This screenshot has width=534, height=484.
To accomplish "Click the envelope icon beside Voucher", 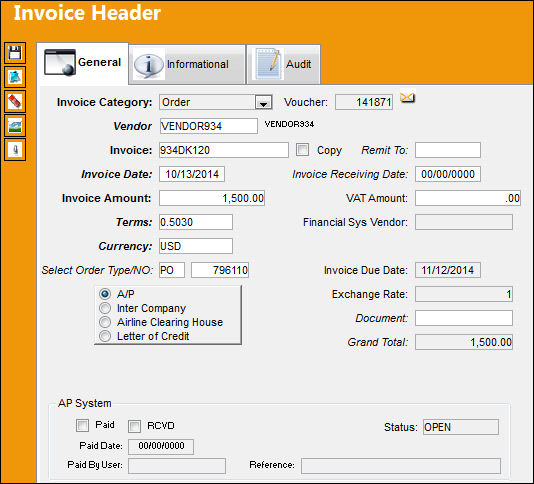I will pos(407,98).
